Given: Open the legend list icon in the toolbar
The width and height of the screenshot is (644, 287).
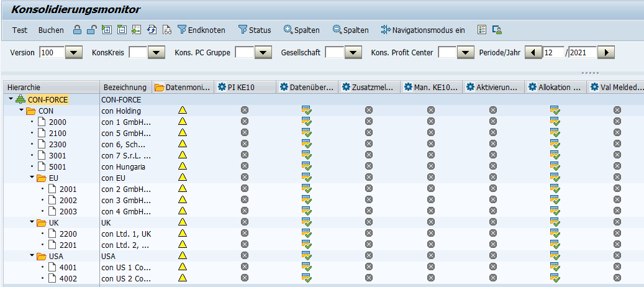Looking at the screenshot, I should 482,30.
